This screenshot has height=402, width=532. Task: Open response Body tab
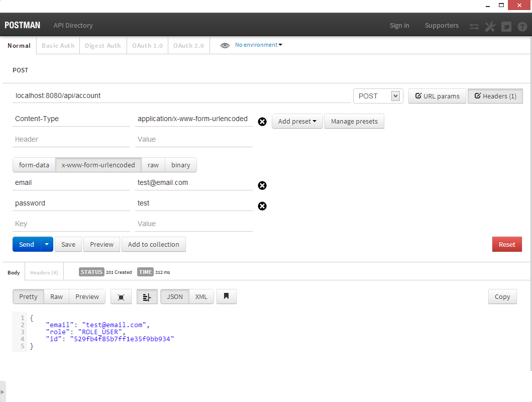(x=14, y=272)
